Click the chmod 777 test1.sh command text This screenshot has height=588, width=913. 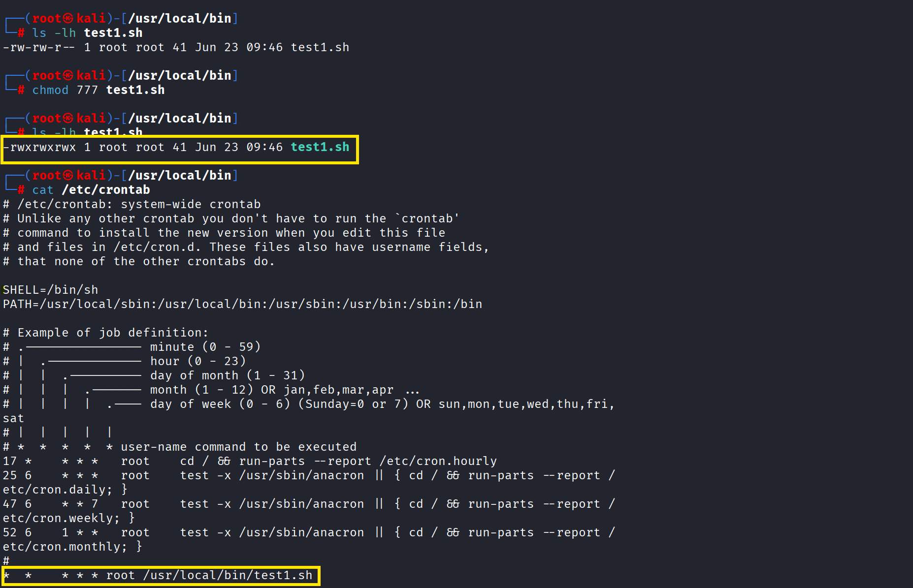point(98,90)
